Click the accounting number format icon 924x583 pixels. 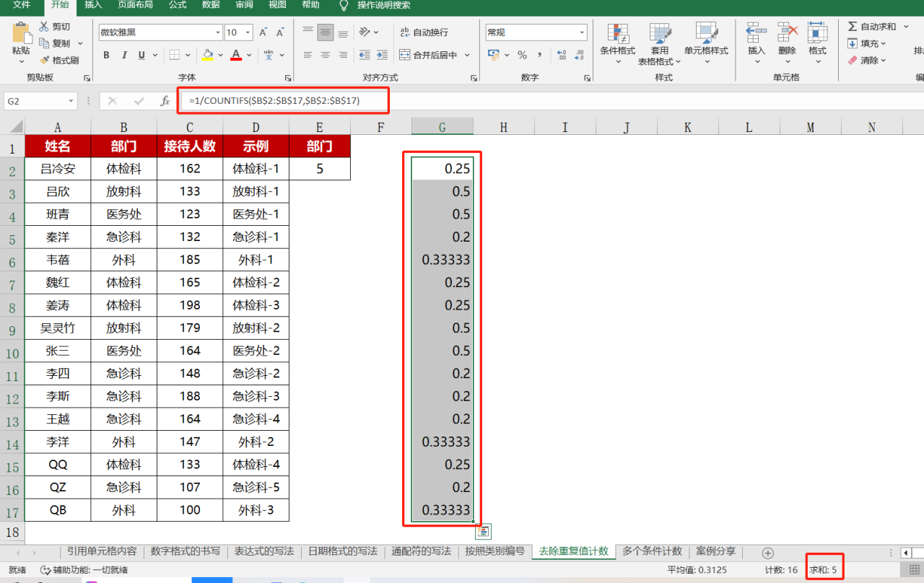[x=493, y=55]
